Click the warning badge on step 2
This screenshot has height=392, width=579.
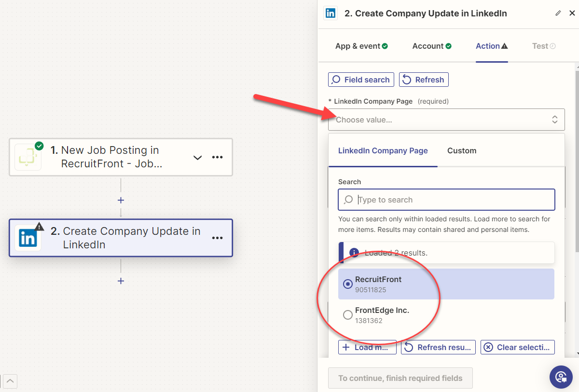pos(39,227)
